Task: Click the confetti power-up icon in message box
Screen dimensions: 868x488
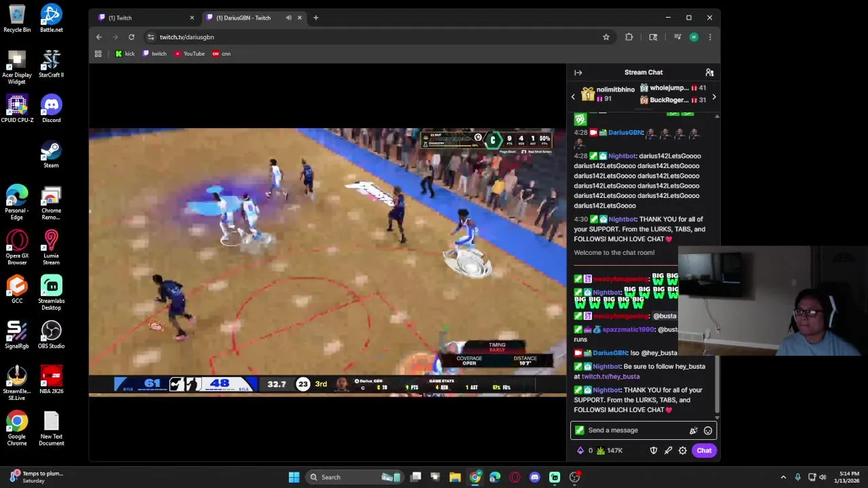Action: click(693, 430)
